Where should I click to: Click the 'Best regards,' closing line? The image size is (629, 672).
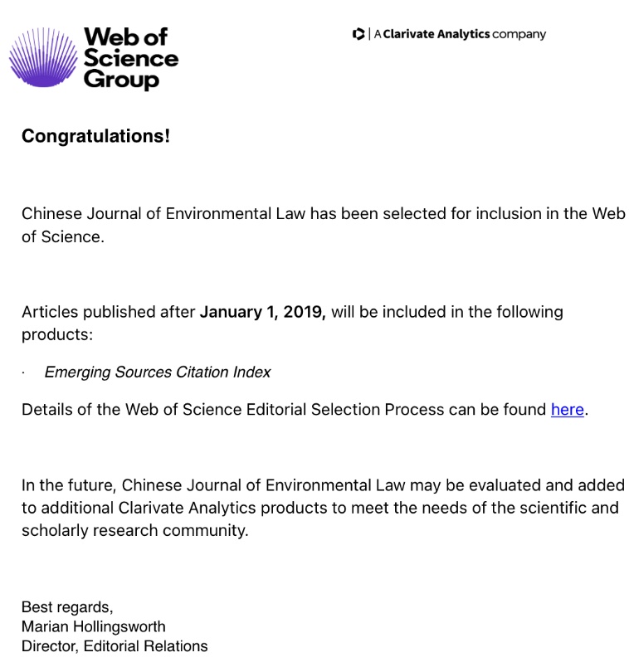(x=67, y=607)
